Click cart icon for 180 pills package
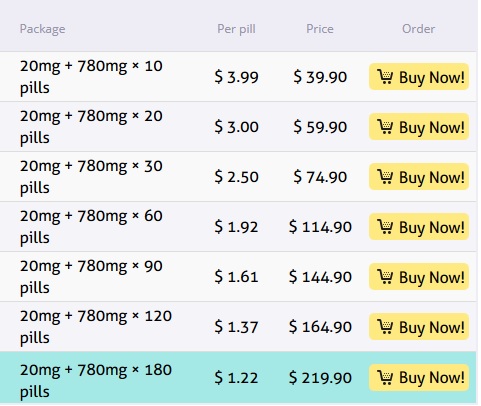481x406 pixels. pyautogui.click(x=385, y=377)
